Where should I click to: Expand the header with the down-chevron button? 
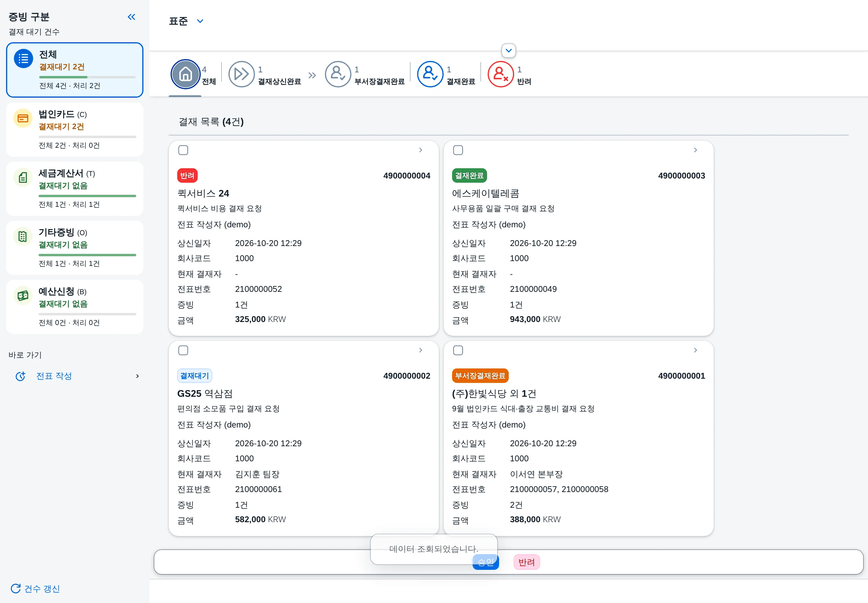(509, 51)
